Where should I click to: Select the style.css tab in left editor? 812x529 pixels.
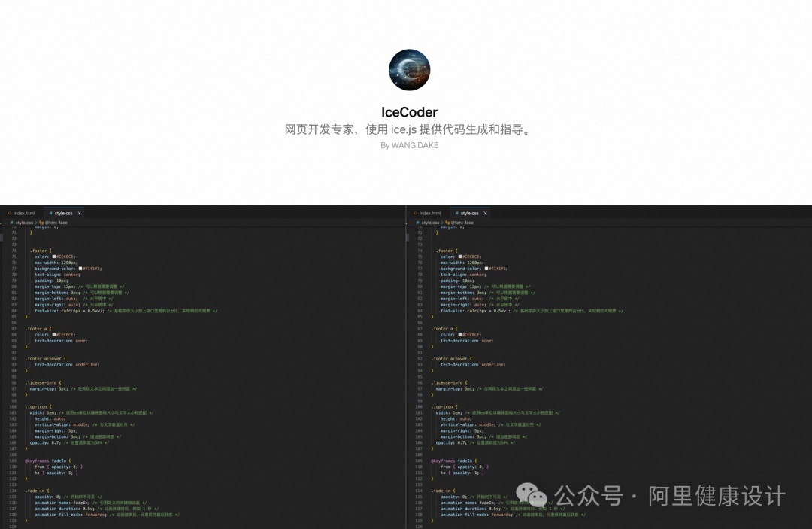pyautogui.click(x=62, y=214)
